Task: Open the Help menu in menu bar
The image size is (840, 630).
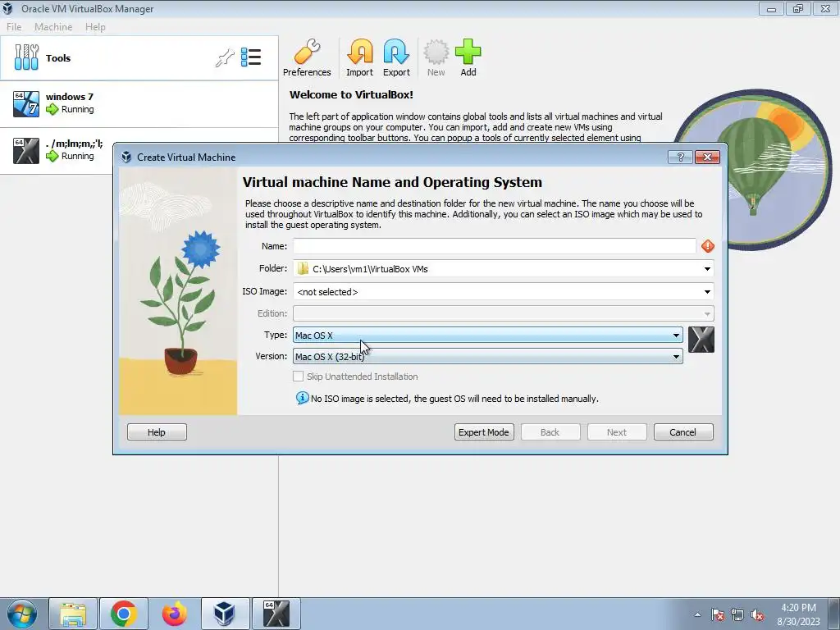Action: pyautogui.click(x=95, y=27)
